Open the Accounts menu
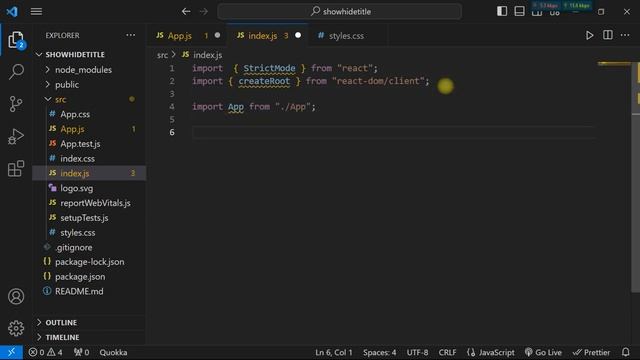Screen dimensions: 640x360 coord(16,296)
